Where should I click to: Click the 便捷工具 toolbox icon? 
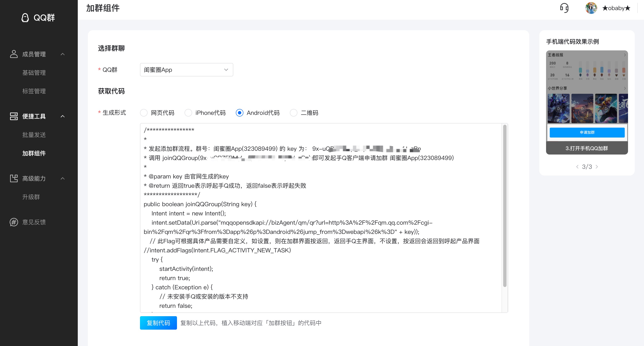pyautogui.click(x=14, y=116)
